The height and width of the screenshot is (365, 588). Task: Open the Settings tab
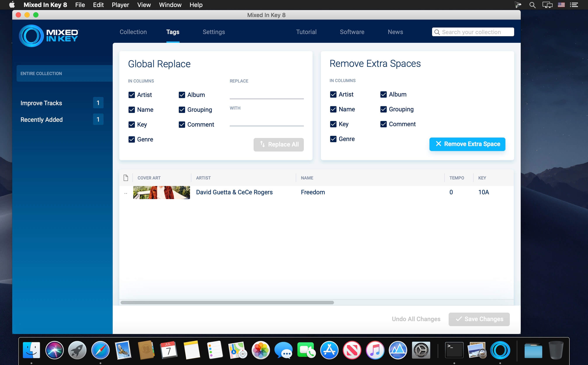coord(214,32)
